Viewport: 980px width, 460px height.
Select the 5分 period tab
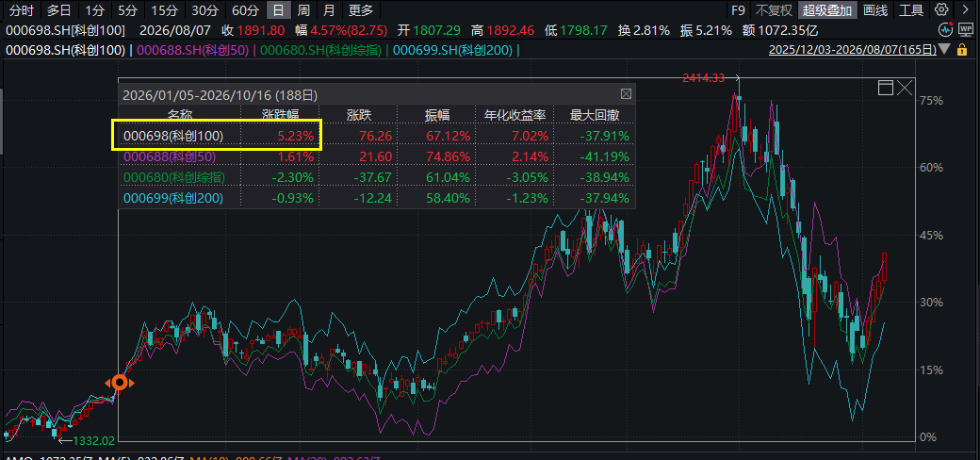(x=127, y=9)
